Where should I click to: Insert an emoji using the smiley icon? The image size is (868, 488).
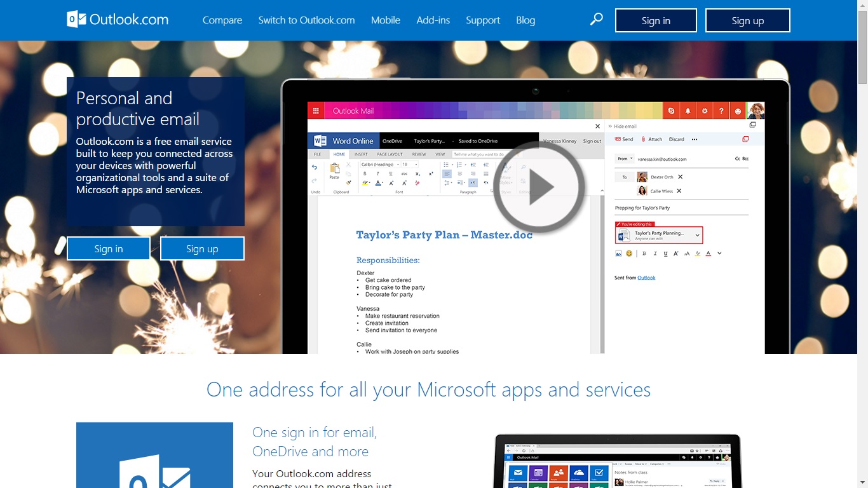tap(629, 254)
